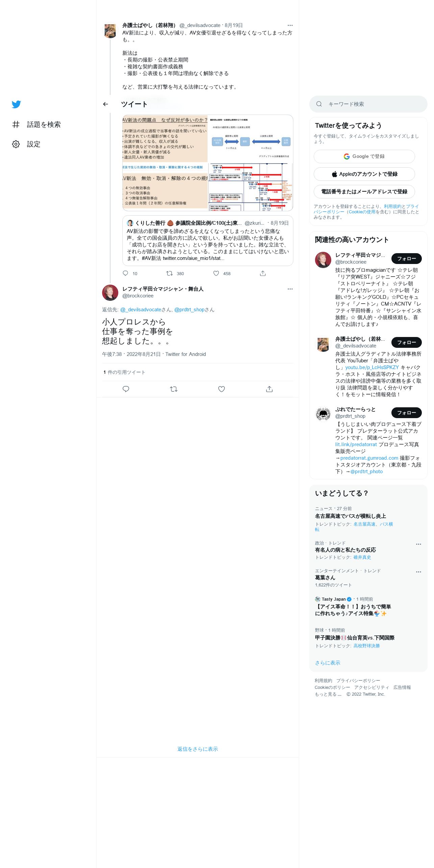Click 返信をさらに表示 link
The width and height of the screenshot is (434, 868).
coord(198,749)
